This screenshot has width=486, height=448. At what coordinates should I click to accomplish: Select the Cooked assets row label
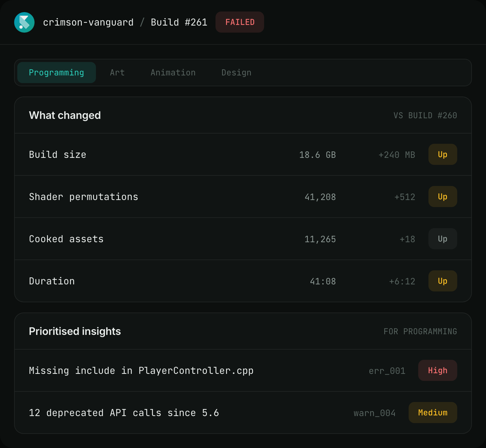[66, 239]
